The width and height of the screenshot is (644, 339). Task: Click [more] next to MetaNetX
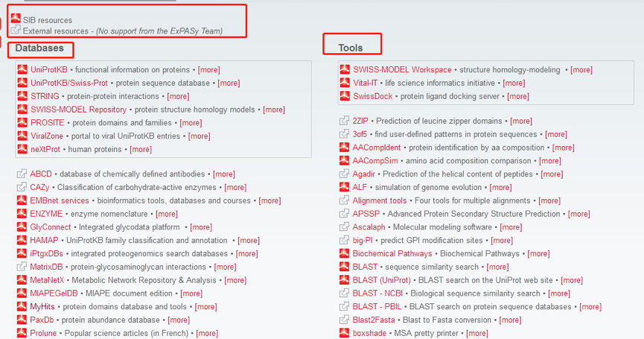tap(235, 280)
